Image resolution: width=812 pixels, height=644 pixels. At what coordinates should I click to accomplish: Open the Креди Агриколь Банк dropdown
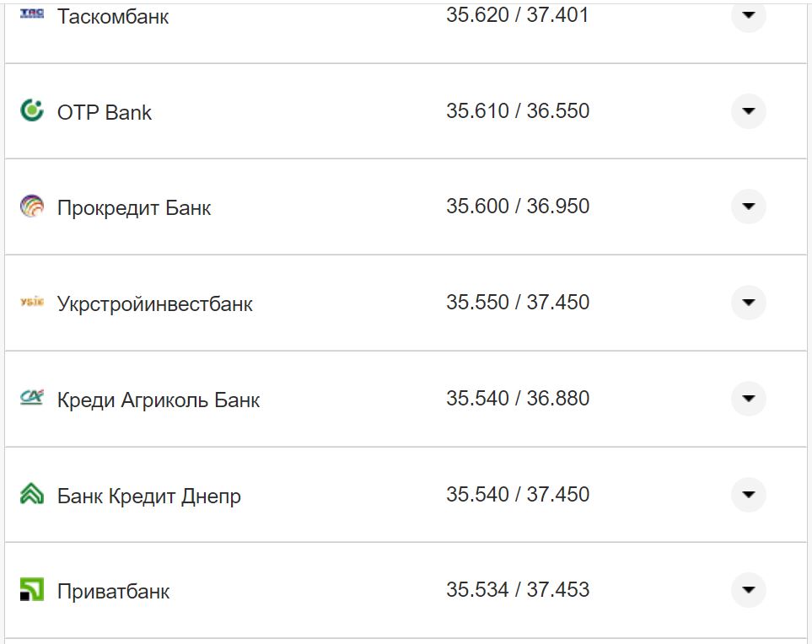pyautogui.click(x=747, y=399)
